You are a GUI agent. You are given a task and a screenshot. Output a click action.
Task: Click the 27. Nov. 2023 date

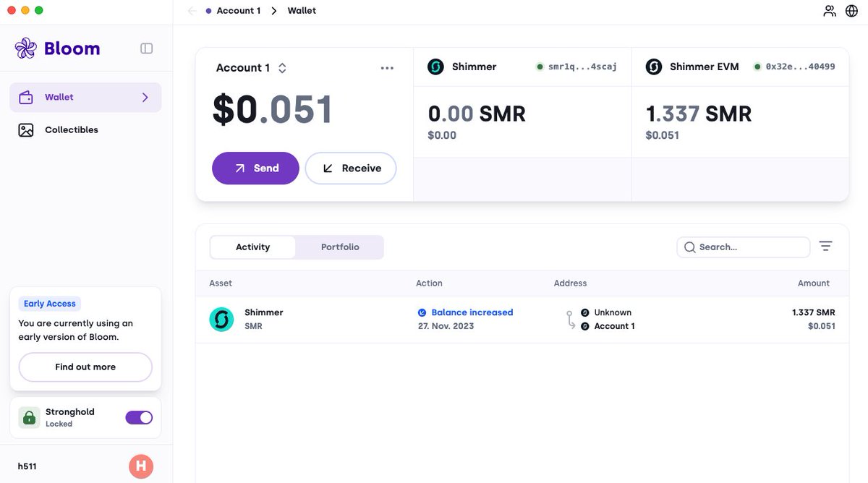tap(446, 326)
